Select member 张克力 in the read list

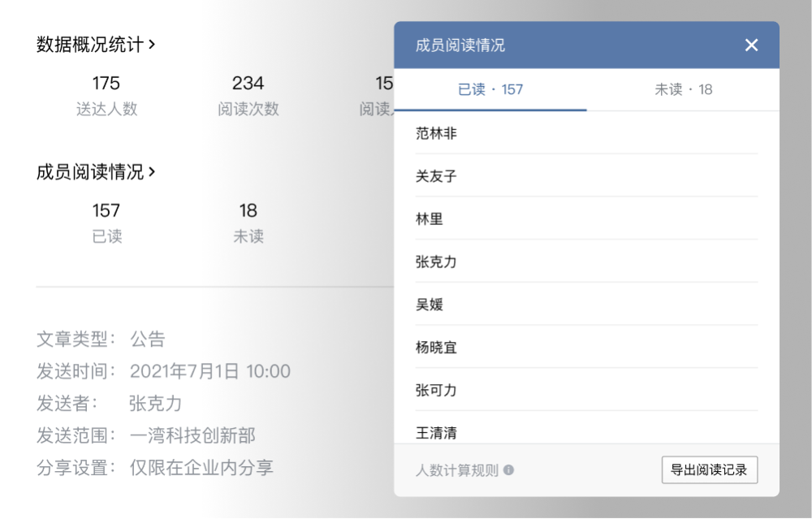[x=436, y=262]
